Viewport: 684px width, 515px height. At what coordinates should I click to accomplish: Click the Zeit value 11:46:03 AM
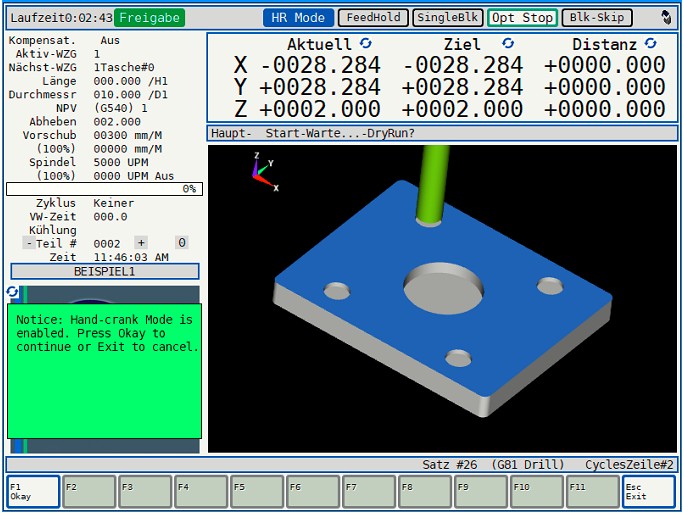coord(131,257)
